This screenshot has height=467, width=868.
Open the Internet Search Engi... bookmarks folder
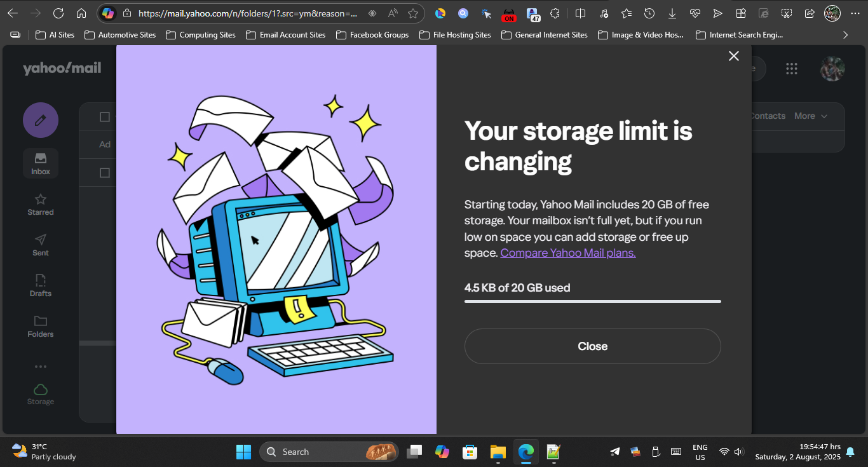point(740,35)
